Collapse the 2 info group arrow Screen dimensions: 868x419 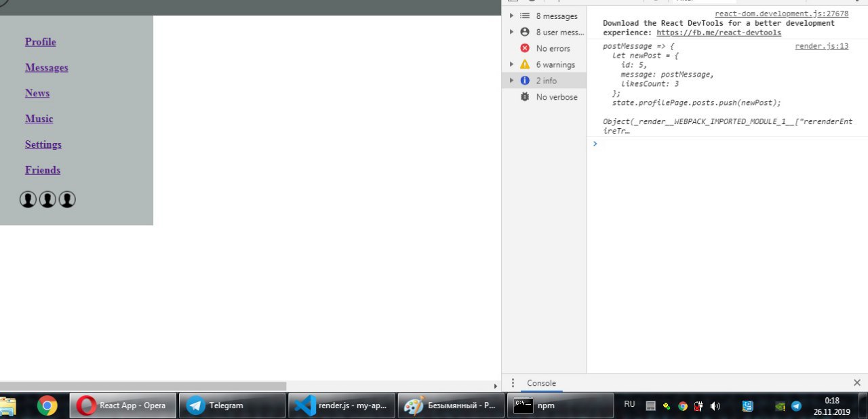pos(512,81)
